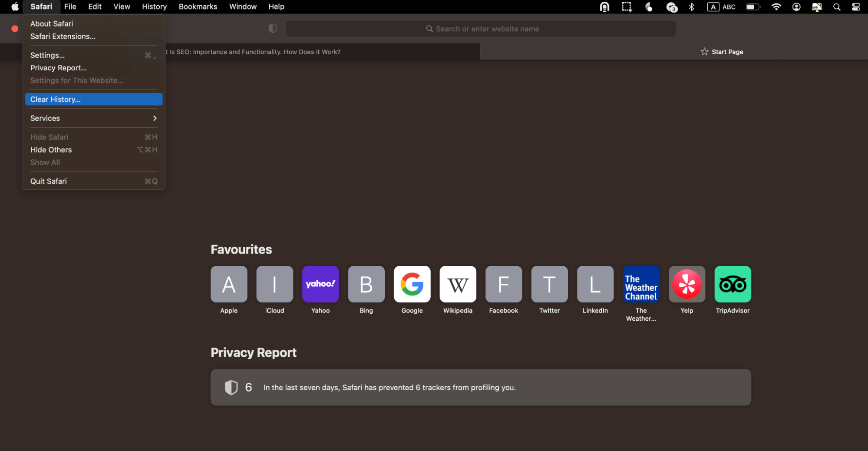Image resolution: width=868 pixels, height=451 pixels.
Task: Click the search or enter website field
Action: [481, 29]
